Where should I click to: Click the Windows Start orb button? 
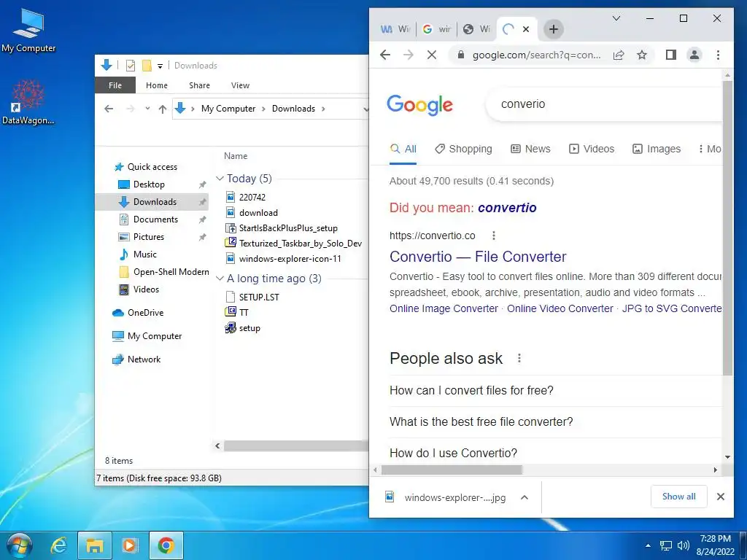coord(20,545)
